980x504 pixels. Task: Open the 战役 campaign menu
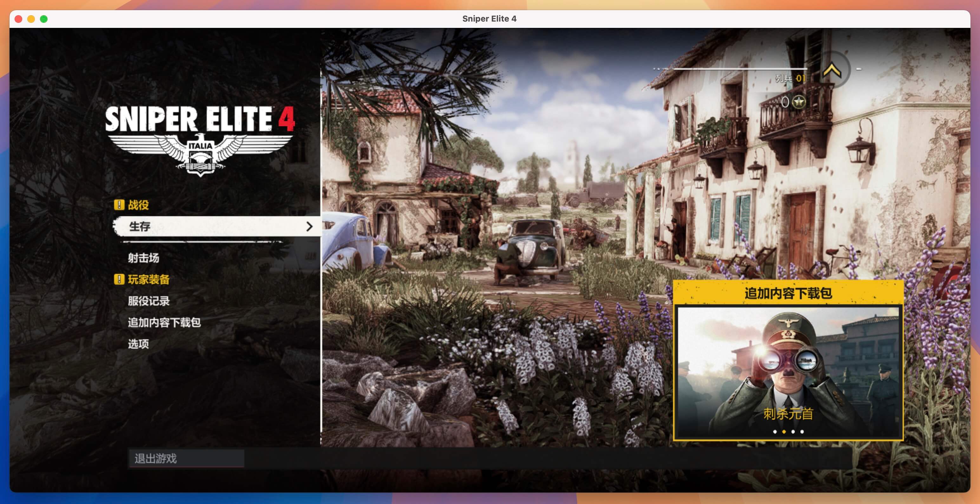coord(138,205)
